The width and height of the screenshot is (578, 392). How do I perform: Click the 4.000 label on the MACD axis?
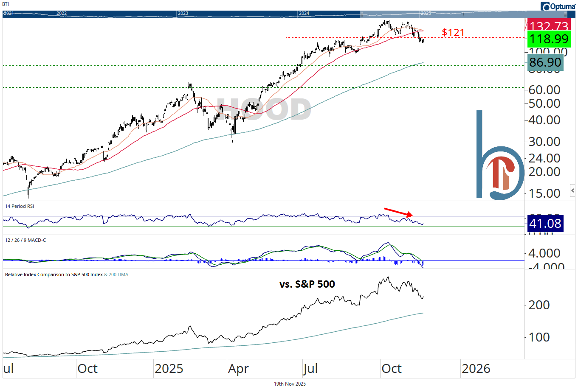(544, 253)
